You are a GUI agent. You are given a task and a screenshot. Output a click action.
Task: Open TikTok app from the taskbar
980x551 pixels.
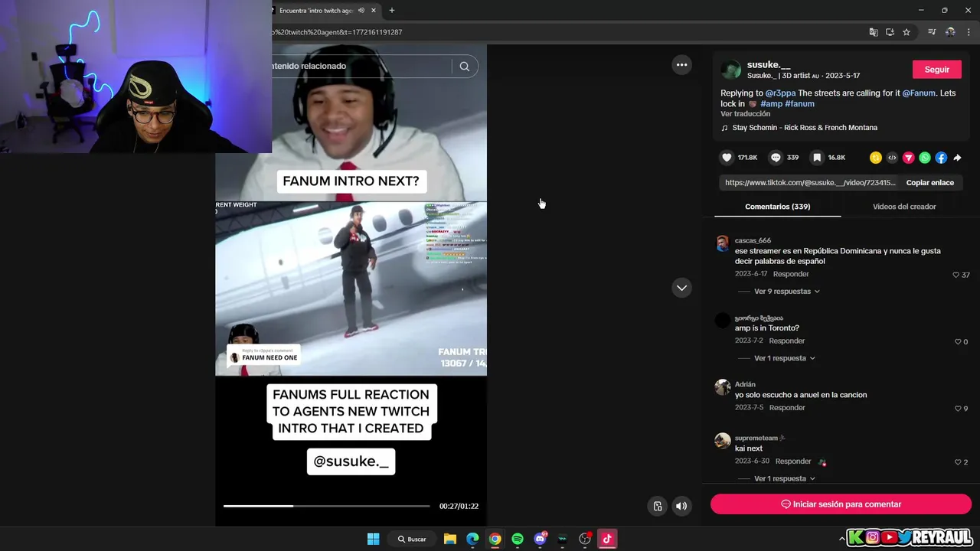click(x=607, y=539)
